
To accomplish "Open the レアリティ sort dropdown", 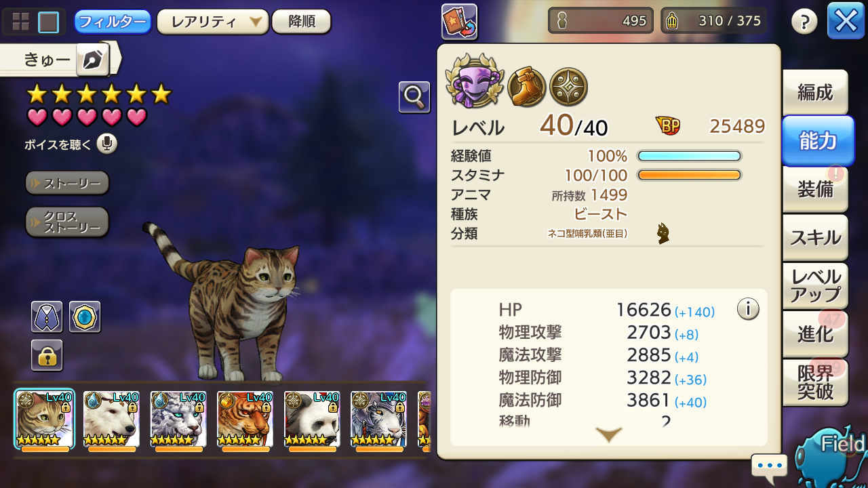I will (x=213, y=22).
